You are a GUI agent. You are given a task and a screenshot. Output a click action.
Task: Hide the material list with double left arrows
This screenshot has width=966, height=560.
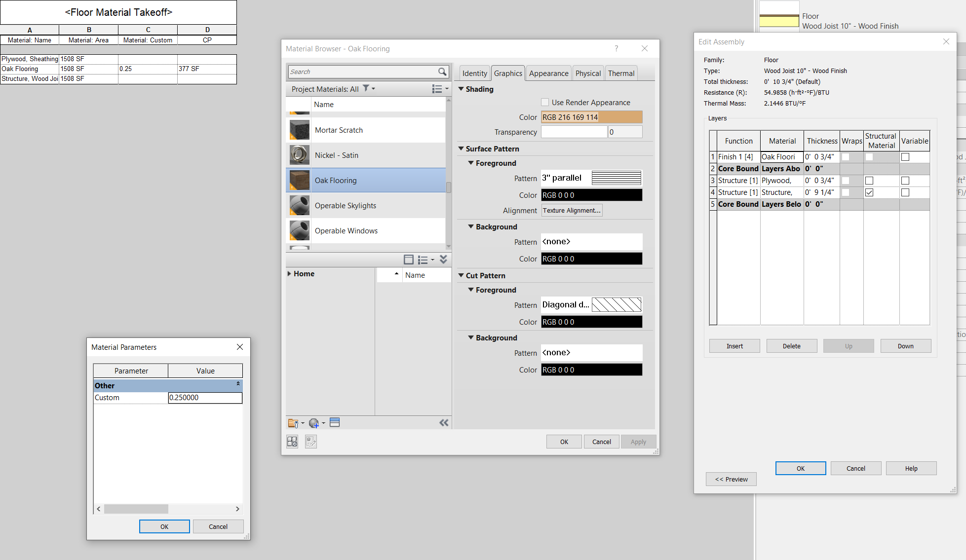[x=444, y=422]
